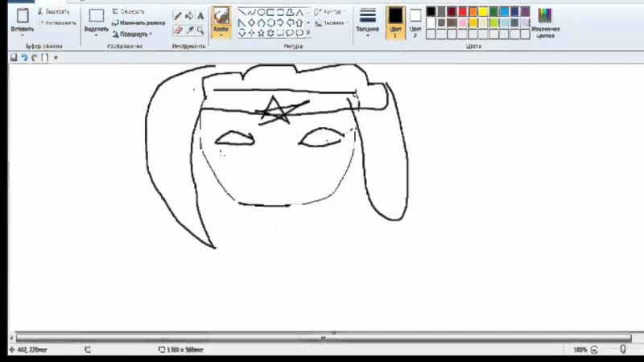Pick the green color swatch

click(x=493, y=11)
